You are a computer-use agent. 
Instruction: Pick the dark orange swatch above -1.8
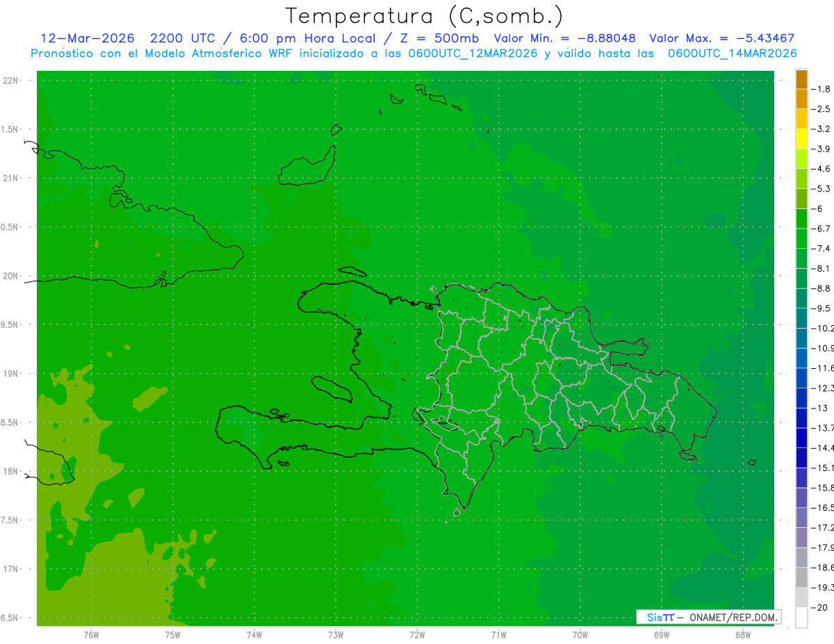click(x=801, y=79)
